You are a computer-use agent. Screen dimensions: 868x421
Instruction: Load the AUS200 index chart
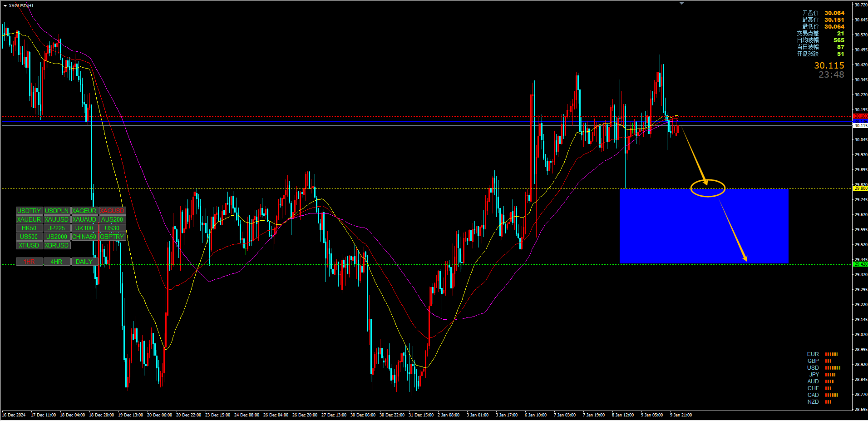pyautogui.click(x=112, y=219)
